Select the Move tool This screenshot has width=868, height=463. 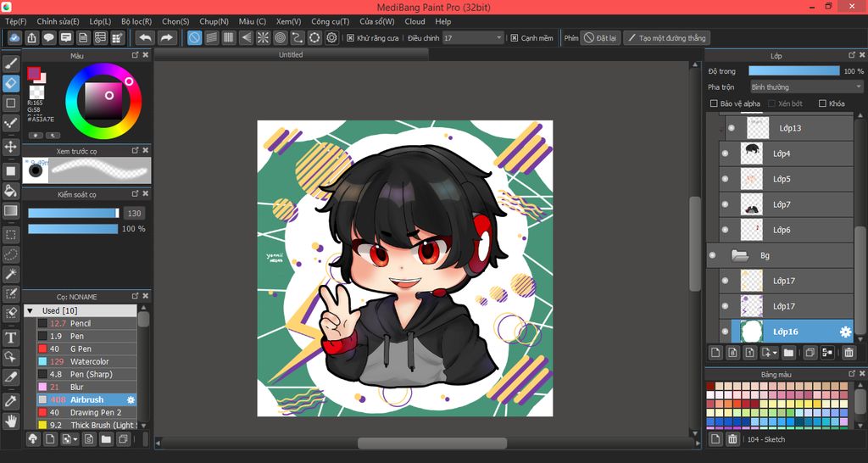tap(10, 147)
